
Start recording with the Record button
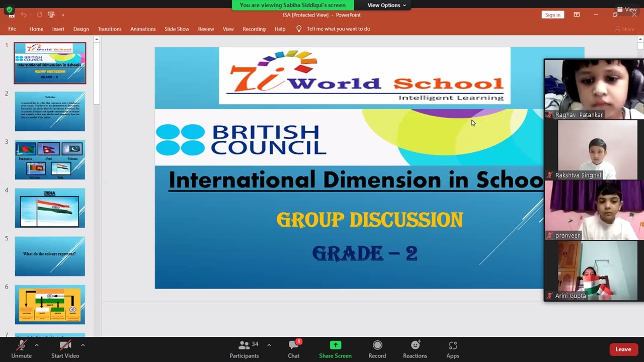pos(377,349)
